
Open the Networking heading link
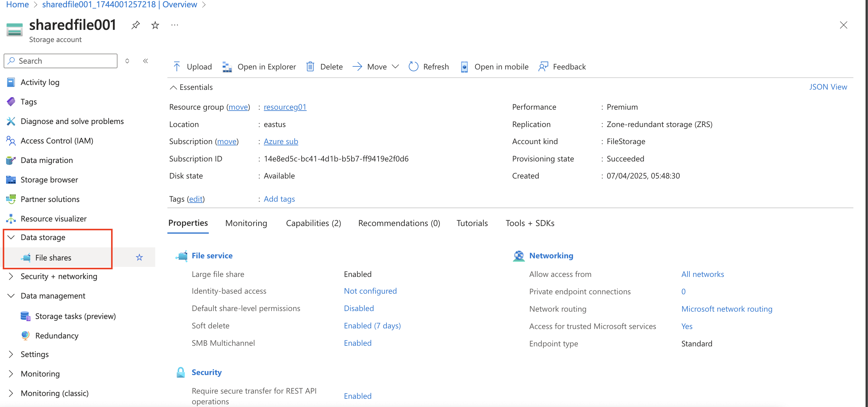pyautogui.click(x=551, y=256)
